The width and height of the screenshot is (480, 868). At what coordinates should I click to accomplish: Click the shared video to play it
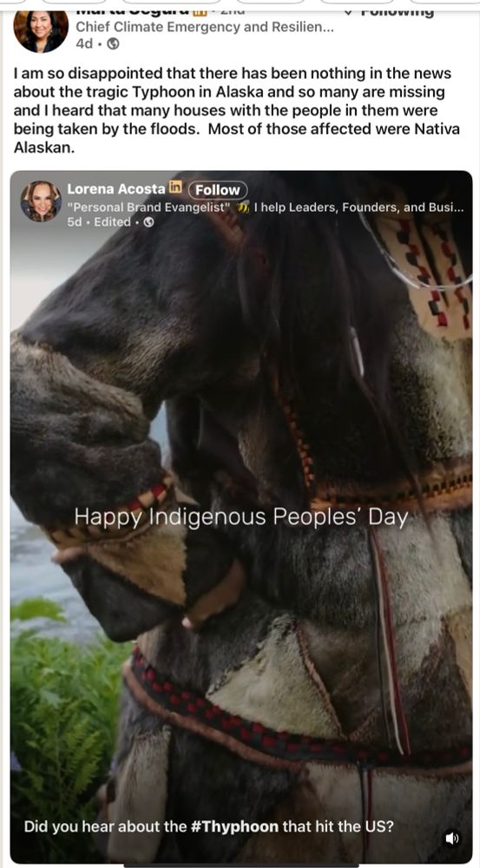tap(241, 516)
